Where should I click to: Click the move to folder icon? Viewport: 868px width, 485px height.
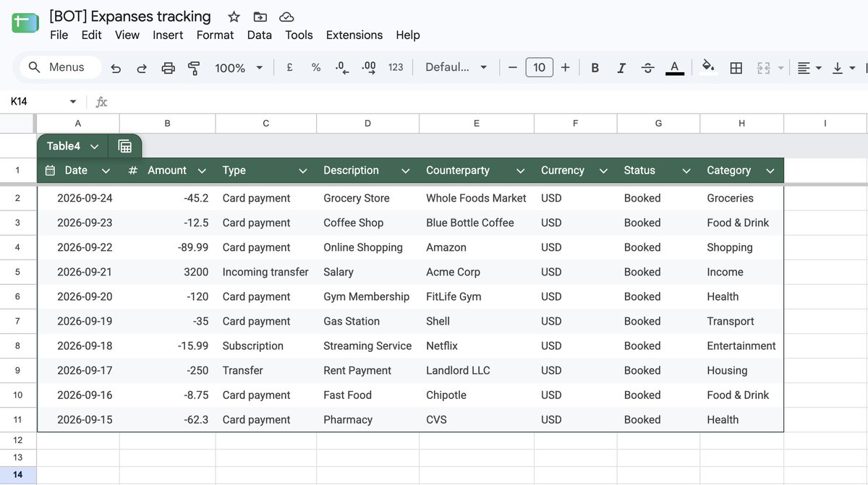click(260, 17)
